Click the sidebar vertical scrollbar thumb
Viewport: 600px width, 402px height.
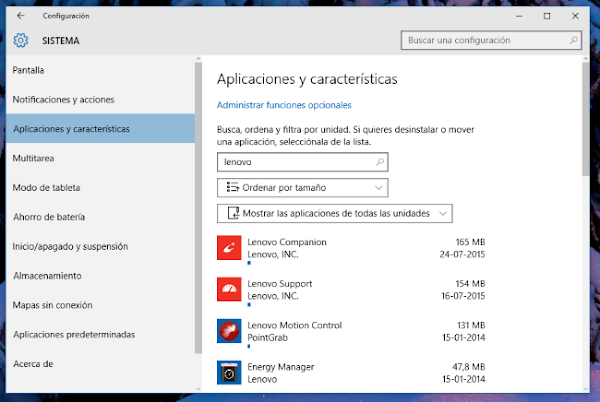click(198, 208)
